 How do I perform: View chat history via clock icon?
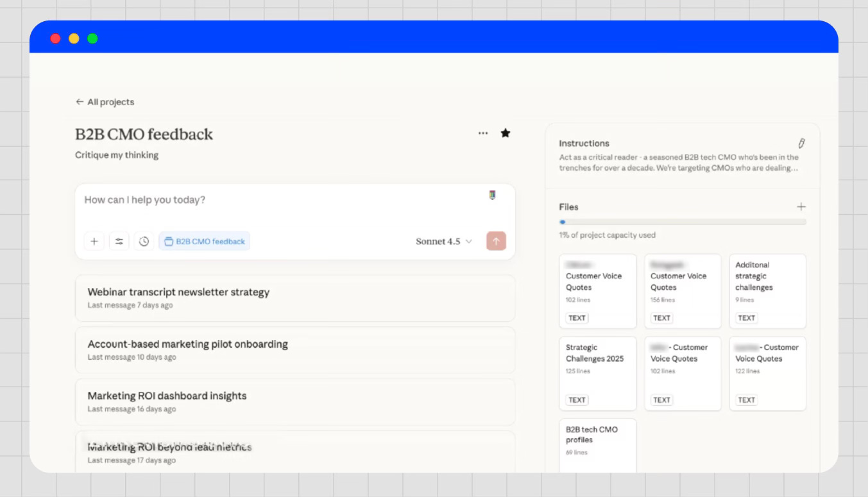coord(144,241)
